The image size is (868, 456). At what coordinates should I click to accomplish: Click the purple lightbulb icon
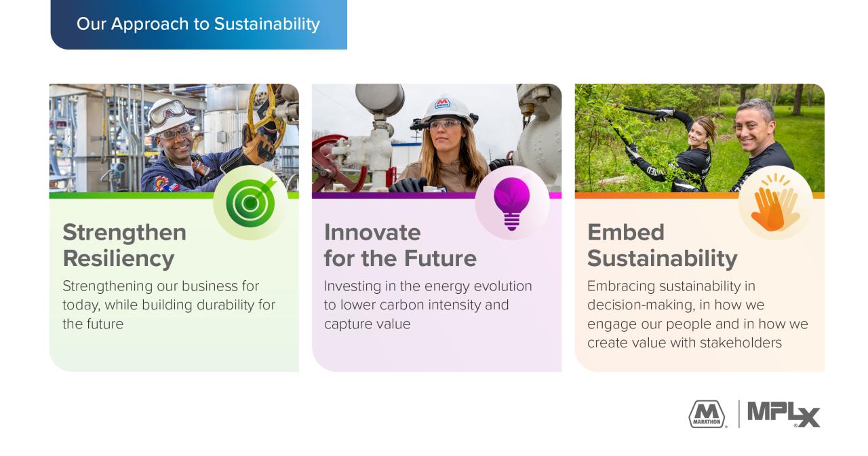point(512,202)
